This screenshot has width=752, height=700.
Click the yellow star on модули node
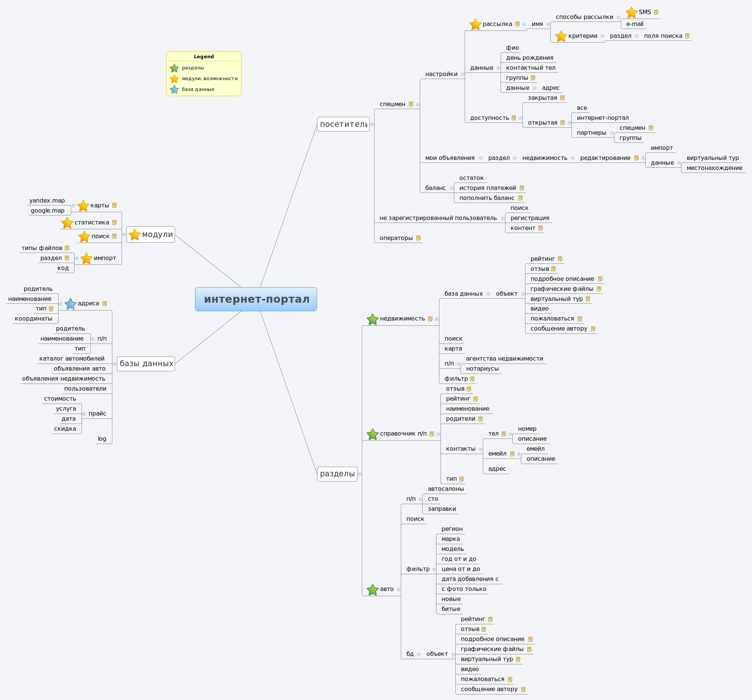135,234
